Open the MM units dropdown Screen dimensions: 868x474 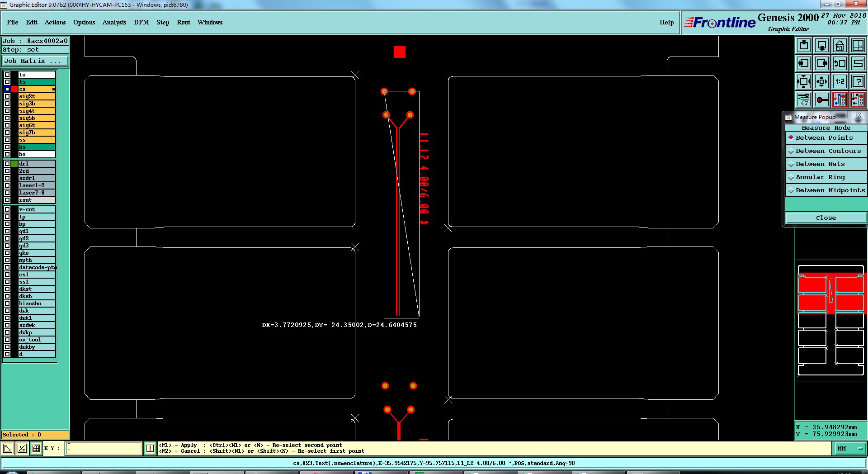tap(850, 448)
